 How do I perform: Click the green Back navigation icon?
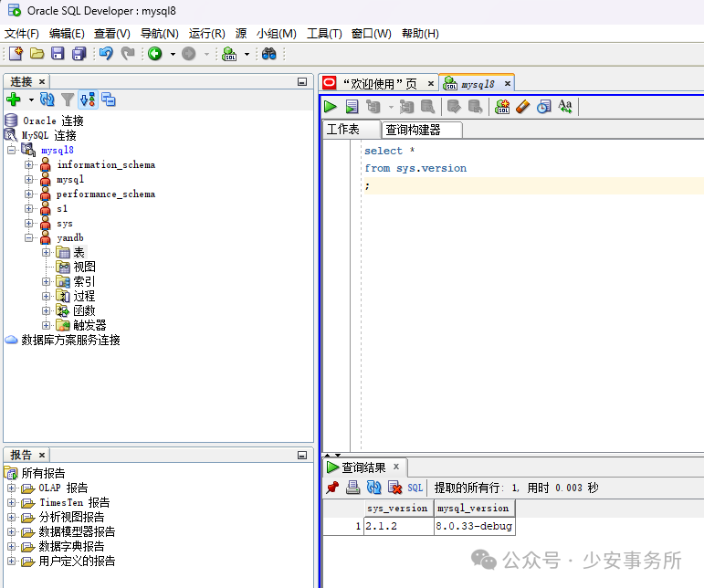pyautogui.click(x=155, y=54)
